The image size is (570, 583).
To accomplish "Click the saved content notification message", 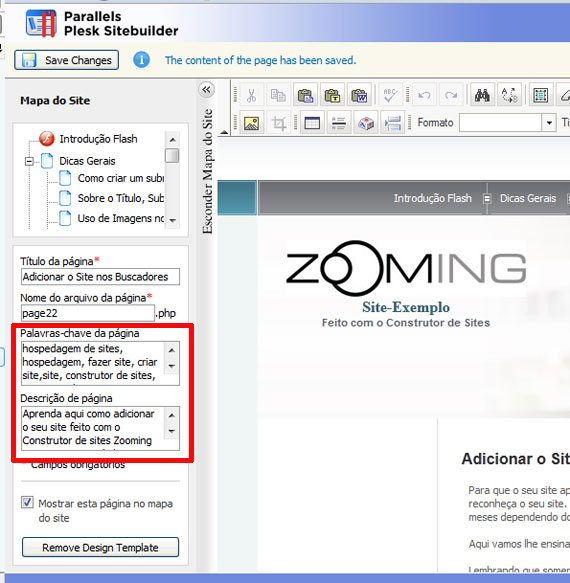I will (260, 60).
